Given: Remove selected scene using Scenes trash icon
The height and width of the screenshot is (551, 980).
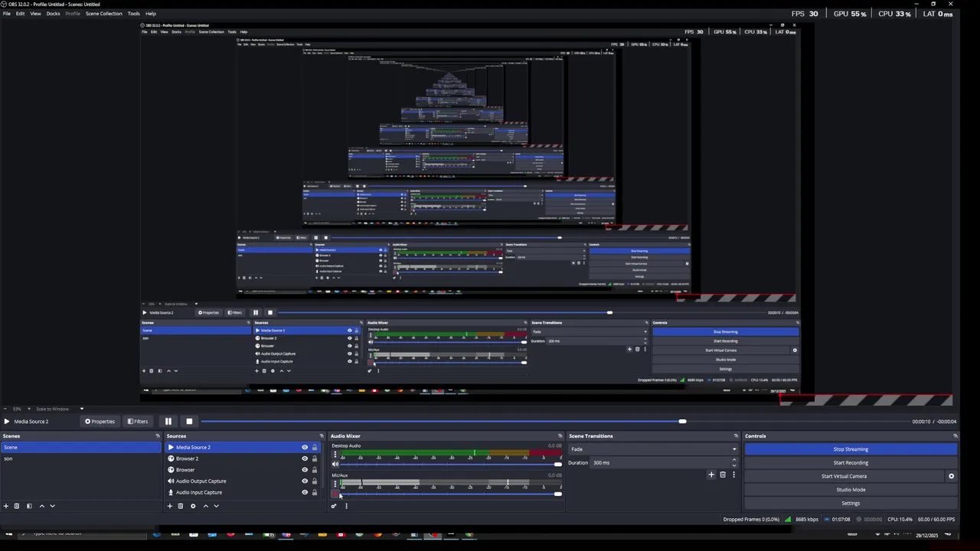Looking at the screenshot, I should [x=17, y=506].
